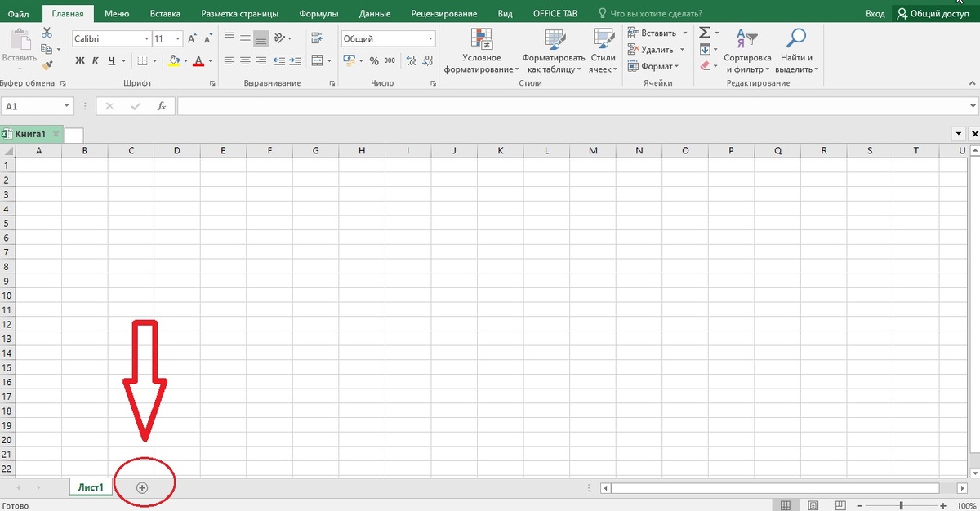Expand the formula bar chevron
Image resolution: width=980 pixels, height=511 pixels.
coord(973,106)
